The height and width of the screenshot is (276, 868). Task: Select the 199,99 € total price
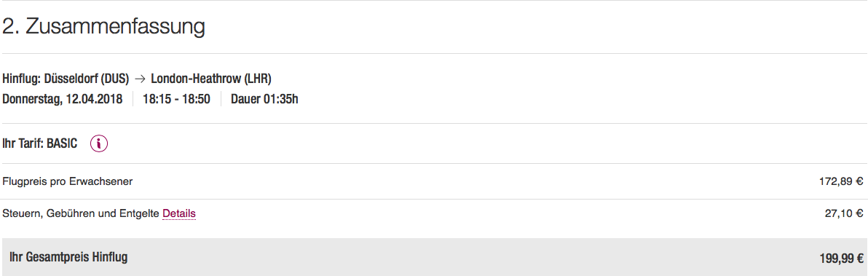point(842,258)
